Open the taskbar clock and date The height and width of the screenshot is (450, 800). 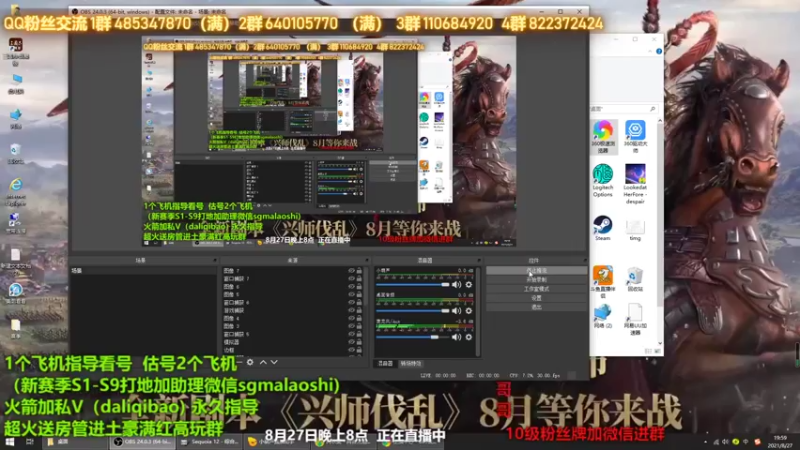[780, 442]
